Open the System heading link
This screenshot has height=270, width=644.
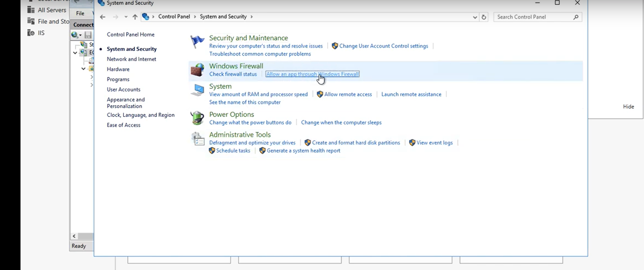tap(220, 86)
